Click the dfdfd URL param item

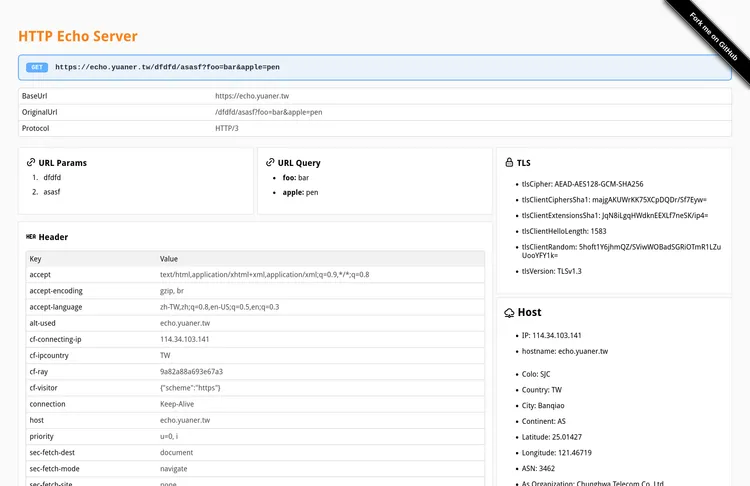(x=52, y=177)
